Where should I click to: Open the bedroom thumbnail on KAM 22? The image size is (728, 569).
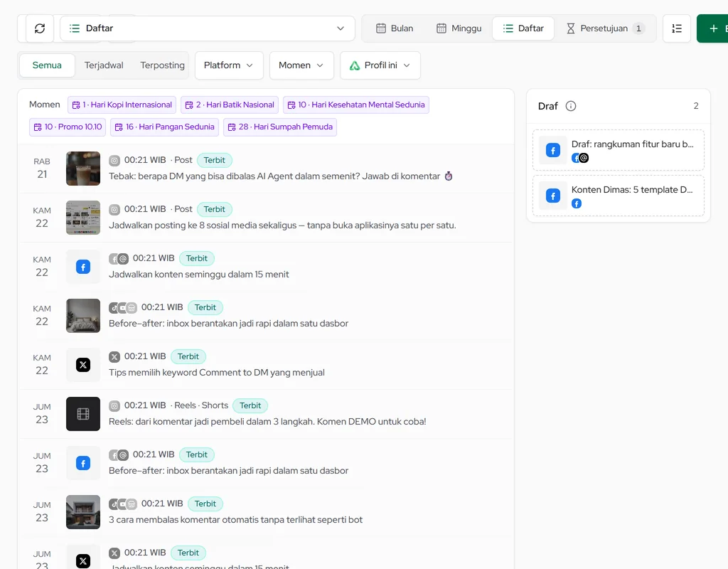83,316
